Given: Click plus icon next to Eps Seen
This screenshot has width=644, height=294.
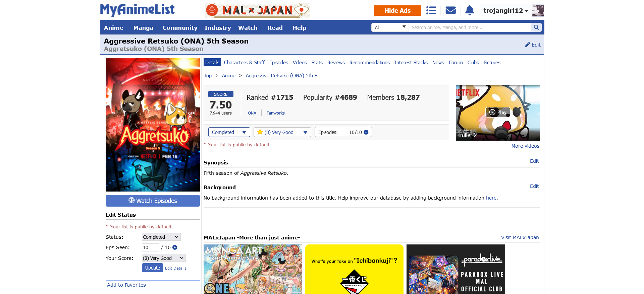Looking at the screenshot, I should pyautogui.click(x=175, y=247).
